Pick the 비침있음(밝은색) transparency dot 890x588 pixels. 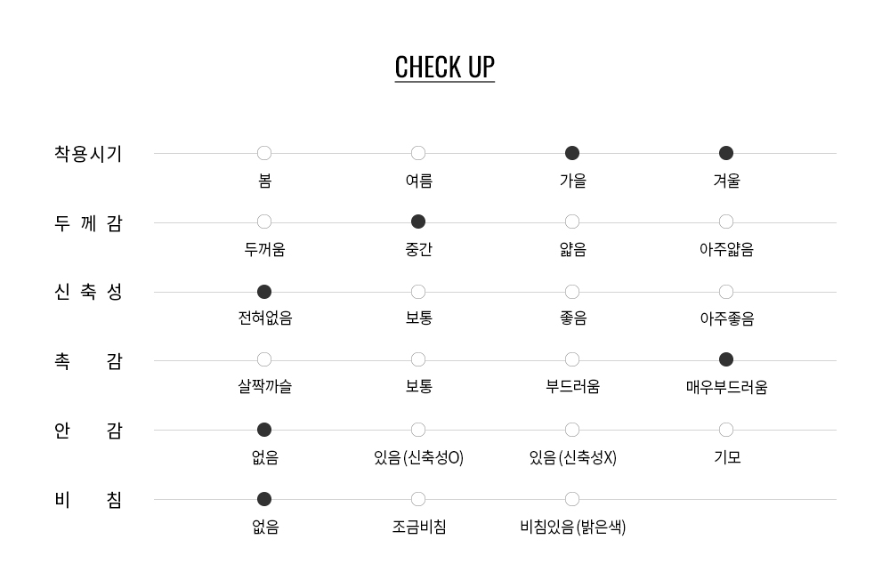tap(572, 499)
